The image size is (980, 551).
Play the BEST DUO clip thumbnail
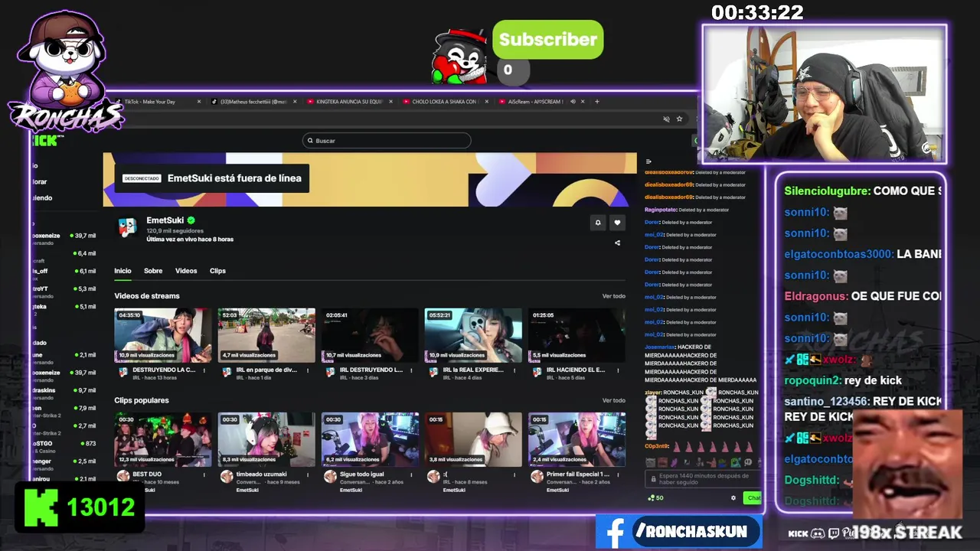coord(163,439)
